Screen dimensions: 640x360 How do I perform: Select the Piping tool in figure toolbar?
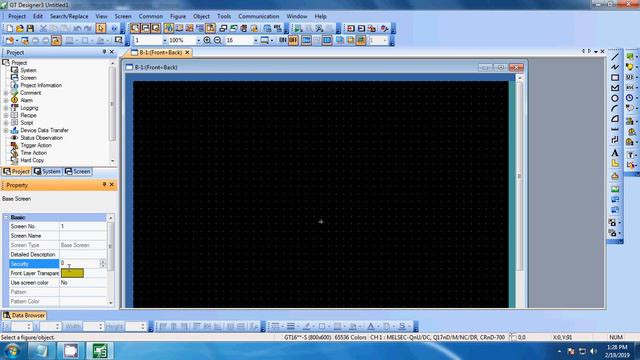tap(615, 140)
